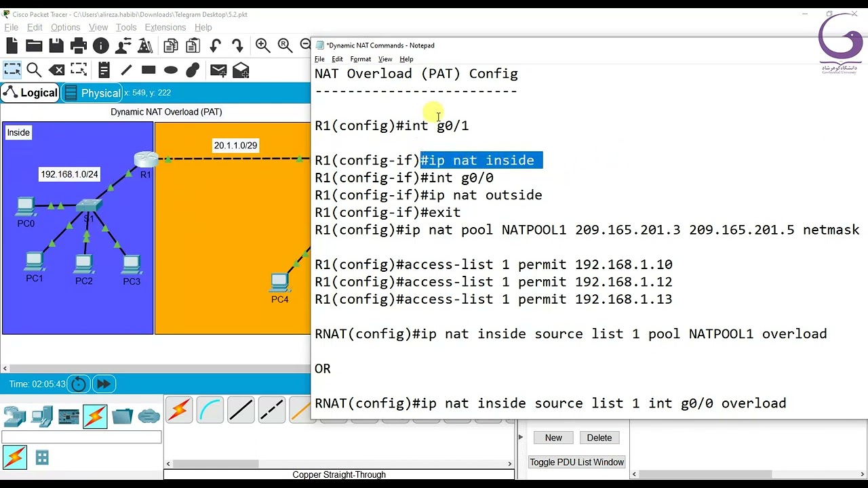Select router R1 in the topology
This screenshot has height=488, width=868.
[146, 161]
